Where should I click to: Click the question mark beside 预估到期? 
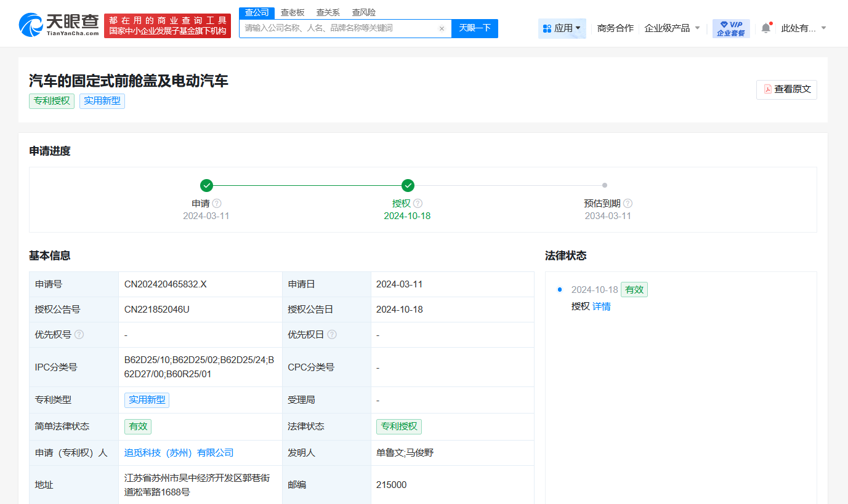coord(628,202)
